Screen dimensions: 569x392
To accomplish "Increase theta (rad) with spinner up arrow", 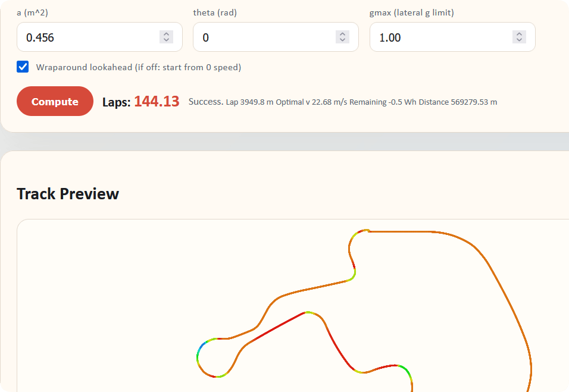I will pyautogui.click(x=343, y=34).
